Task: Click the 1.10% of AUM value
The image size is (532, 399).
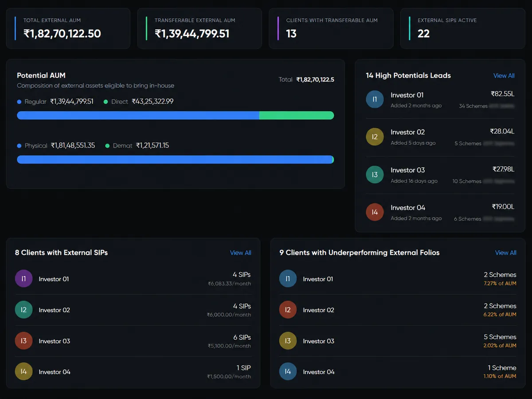Action: [x=500, y=376]
